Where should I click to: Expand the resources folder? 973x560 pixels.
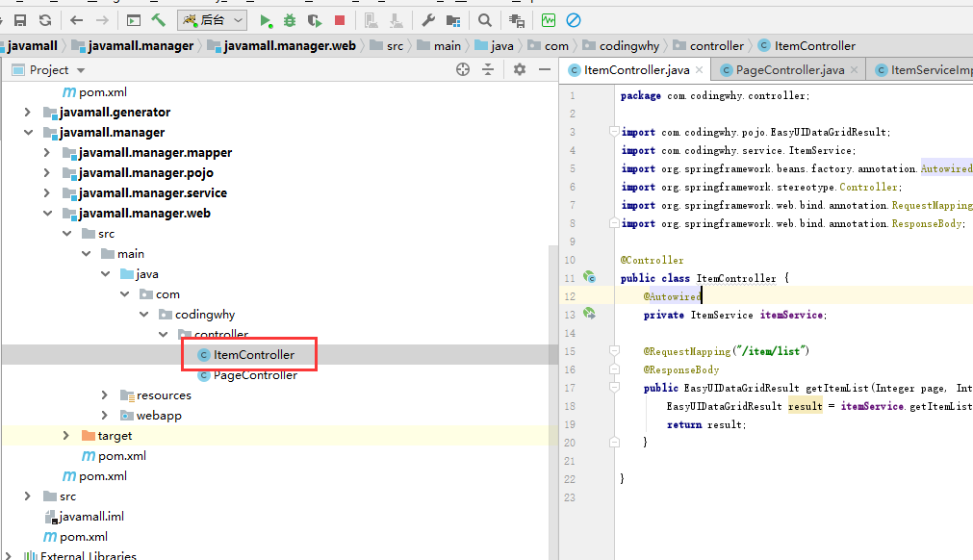click(106, 395)
